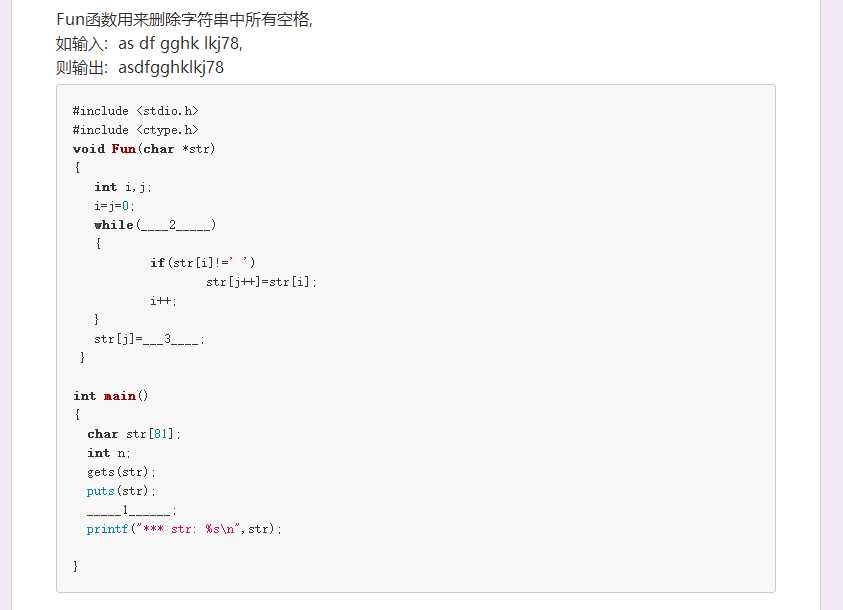843x610 pixels.
Task: Click the sample input line as df gghk lkj78
Action: [x=149, y=43]
